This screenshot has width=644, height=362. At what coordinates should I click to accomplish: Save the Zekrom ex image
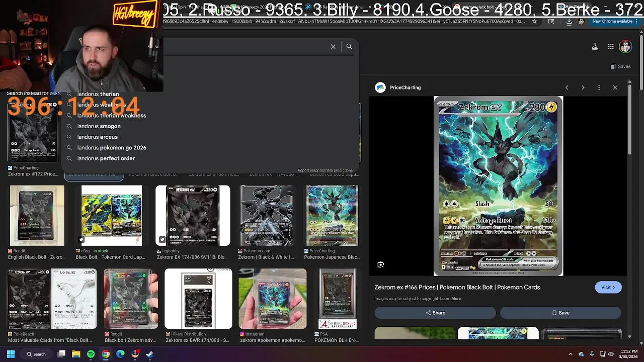tap(560, 313)
